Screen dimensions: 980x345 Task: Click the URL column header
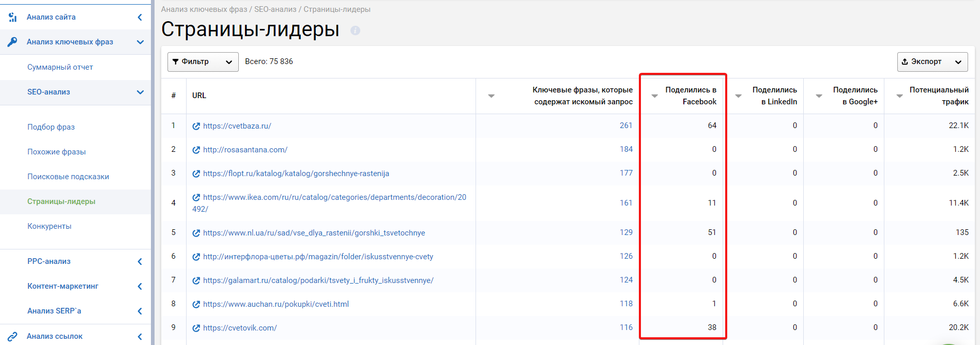[x=199, y=96]
